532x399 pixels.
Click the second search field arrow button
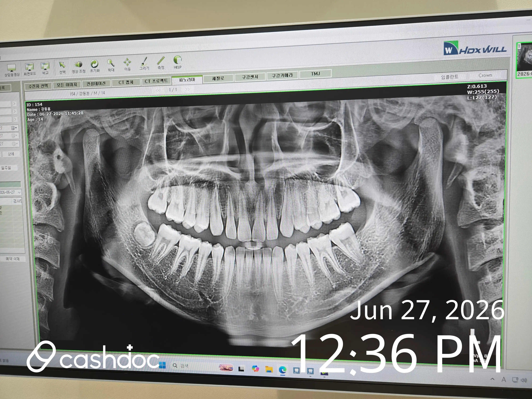pyautogui.click(x=15, y=112)
